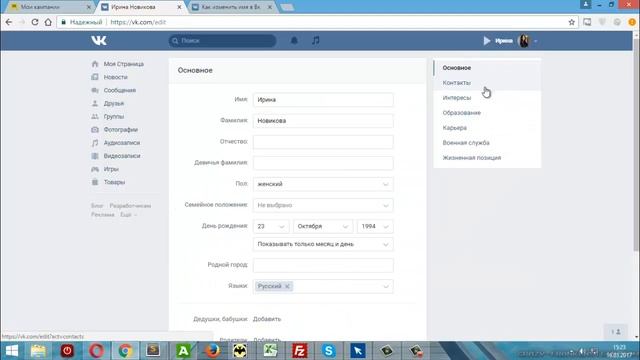Viewport: 640px width, 360px height.
Task: Bookmark the page with the star icon
Action: 571,22
